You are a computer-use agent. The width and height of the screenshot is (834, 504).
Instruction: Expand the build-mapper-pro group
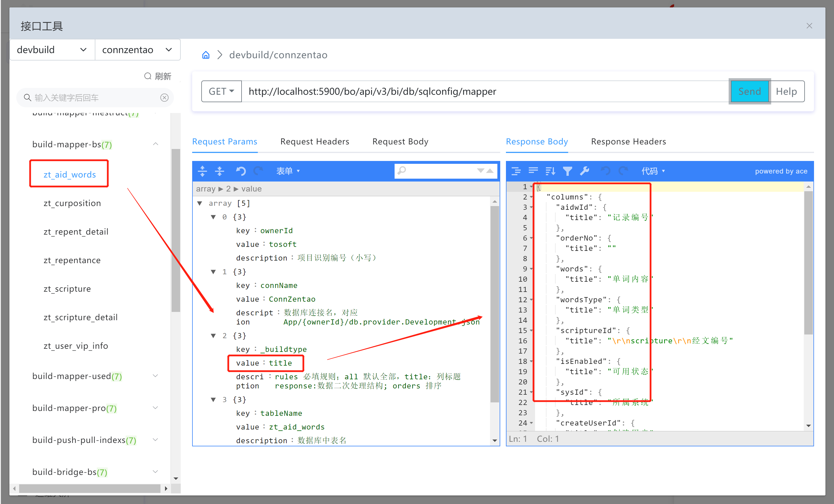click(x=155, y=408)
